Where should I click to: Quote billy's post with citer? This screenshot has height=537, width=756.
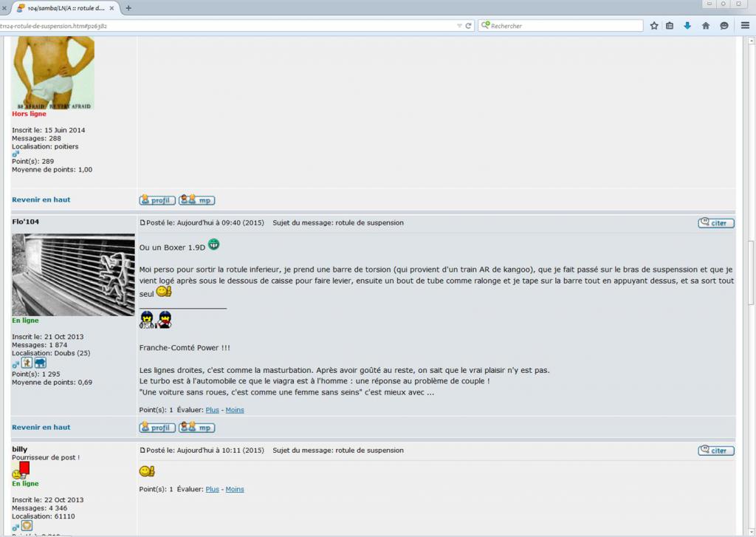(x=716, y=451)
